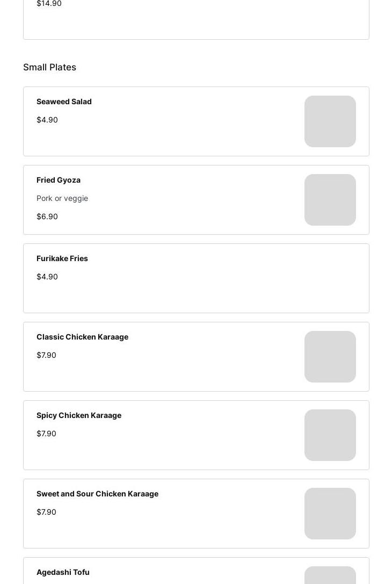Click the Seaweed Salad image thumbnail

(x=330, y=121)
